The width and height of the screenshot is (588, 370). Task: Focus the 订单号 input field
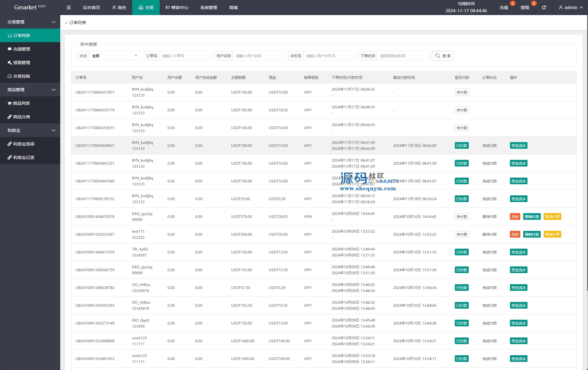click(185, 56)
